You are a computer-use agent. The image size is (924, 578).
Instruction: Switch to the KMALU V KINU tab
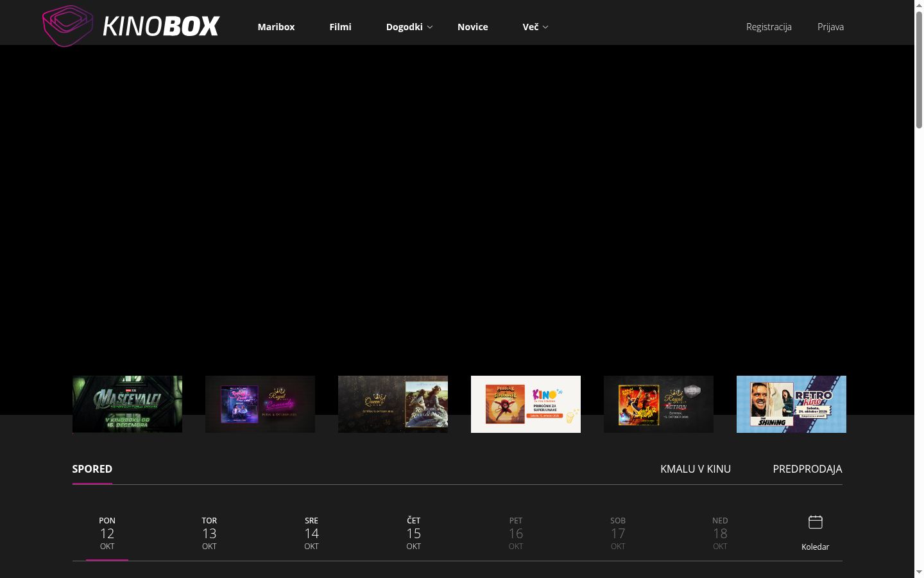point(696,469)
